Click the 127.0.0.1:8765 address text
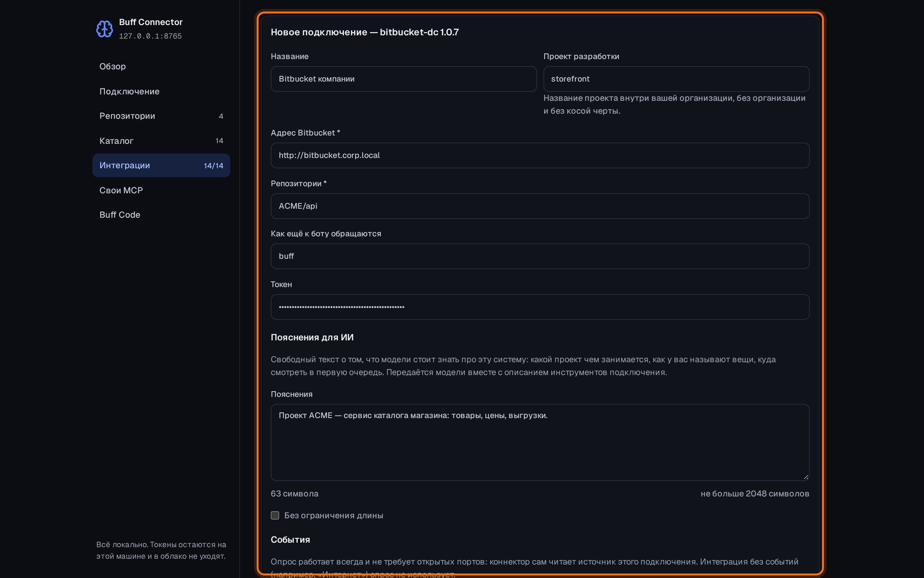 click(150, 36)
